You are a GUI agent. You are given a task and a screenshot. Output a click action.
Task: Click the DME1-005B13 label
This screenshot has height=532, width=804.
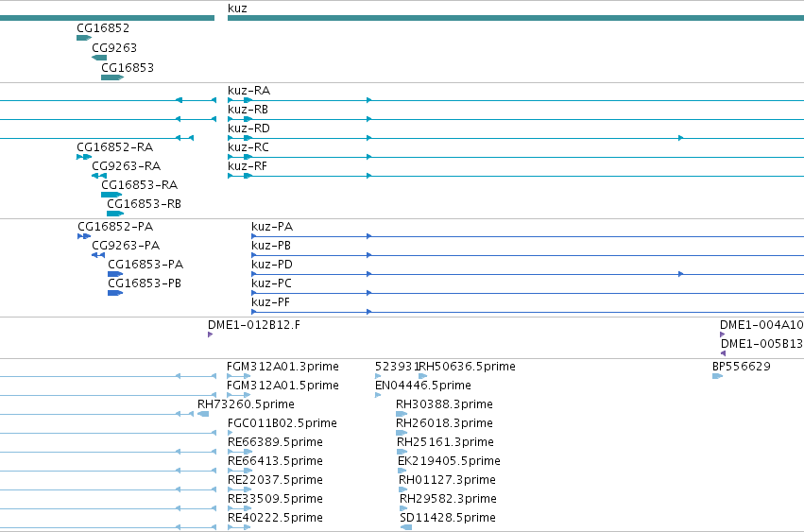click(x=761, y=344)
